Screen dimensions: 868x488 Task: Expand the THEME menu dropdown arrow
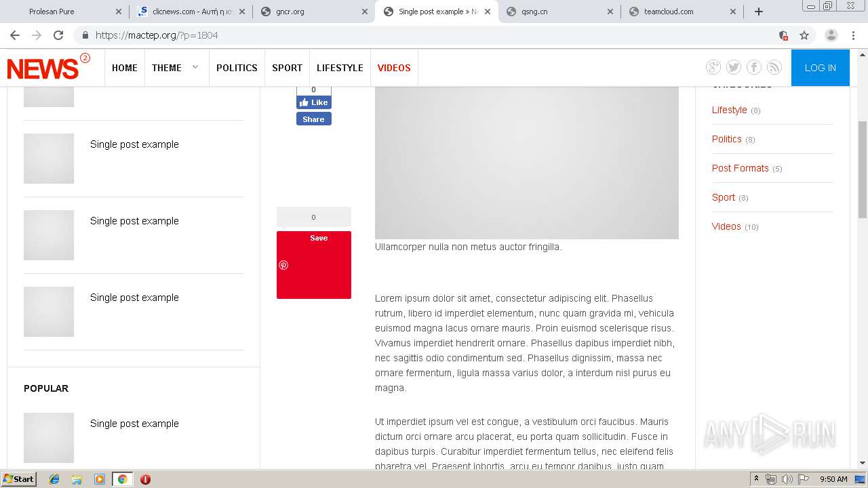click(x=195, y=67)
